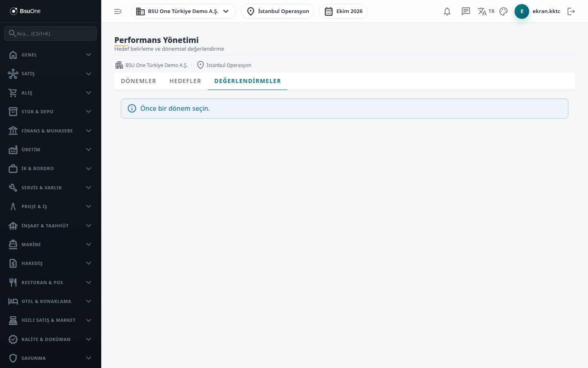This screenshot has height=368, width=588.
Task: Change language with the TR translate icon
Action: click(486, 11)
